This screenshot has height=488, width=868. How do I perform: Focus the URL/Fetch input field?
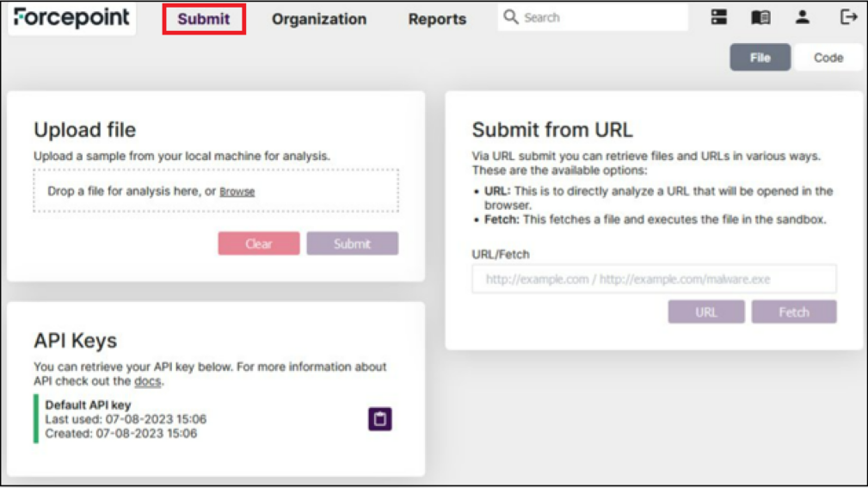pos(654,279)
